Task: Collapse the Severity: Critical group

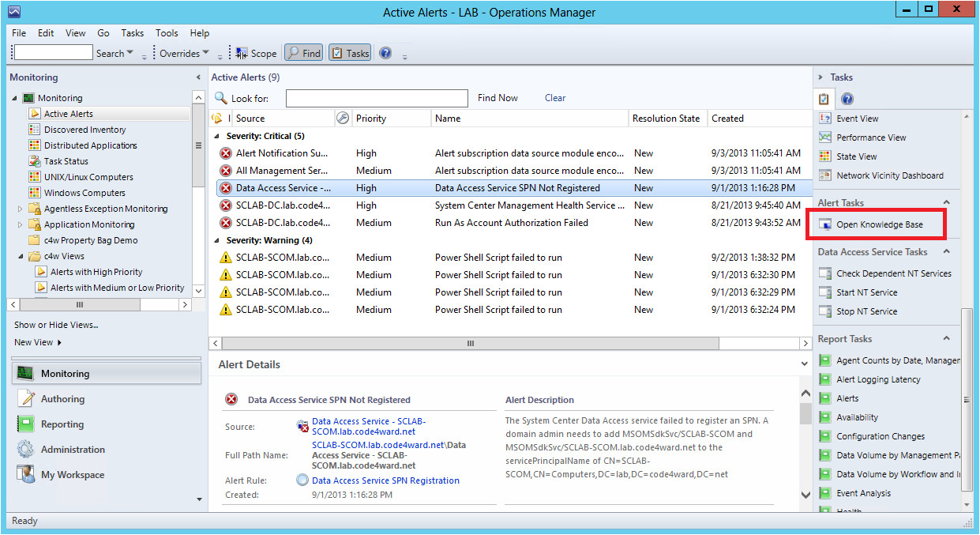Action: click(218, 136)
